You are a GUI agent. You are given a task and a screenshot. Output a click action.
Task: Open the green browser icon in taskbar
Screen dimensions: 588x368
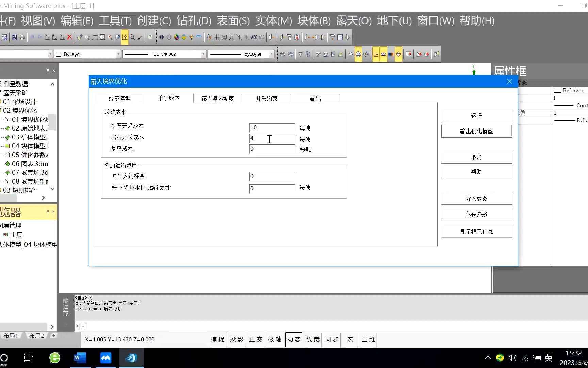pos(55,358)
